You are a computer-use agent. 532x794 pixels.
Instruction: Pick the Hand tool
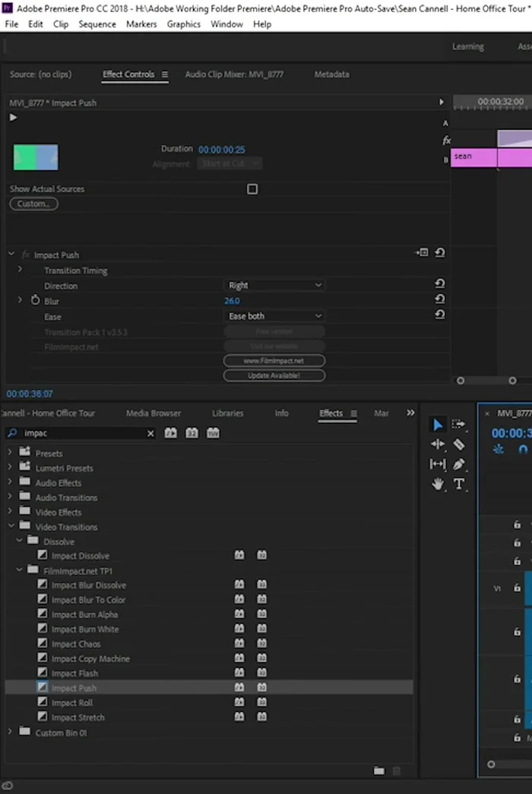click(x=438, y=484)
